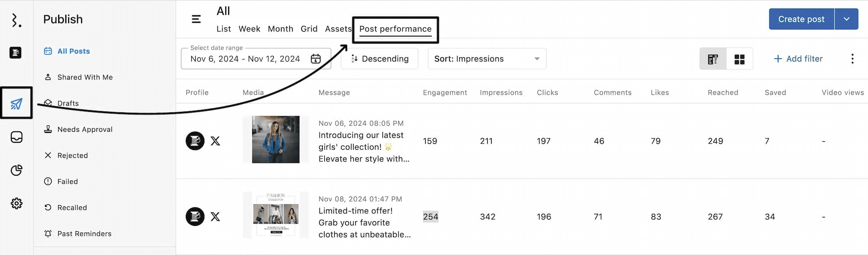Image resolution: width=868 pixels, height=255 pixels.
Task: Switch to the Post performance tab
Action: coord(395,29)
